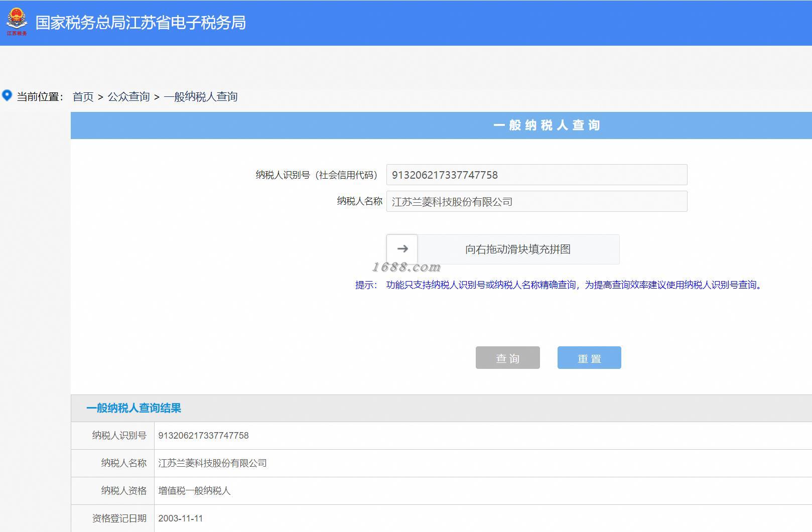Click 一般纳税人查询 breadcrumb item
The width and height of the screenshot is (812, 532).
coord(200,97)
